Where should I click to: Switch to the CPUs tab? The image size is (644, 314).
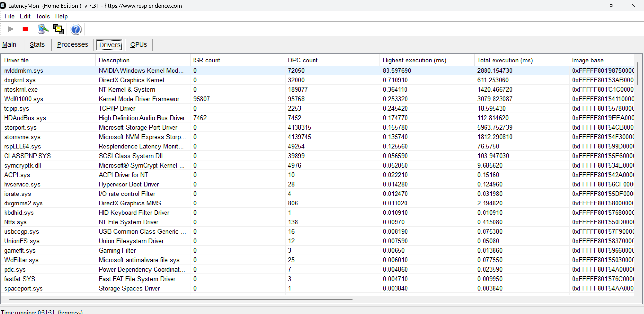point(138,45)
